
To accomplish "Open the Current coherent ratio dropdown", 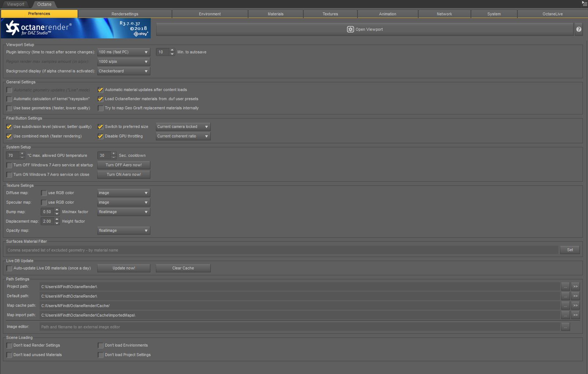I will click(x=183, y=136).
